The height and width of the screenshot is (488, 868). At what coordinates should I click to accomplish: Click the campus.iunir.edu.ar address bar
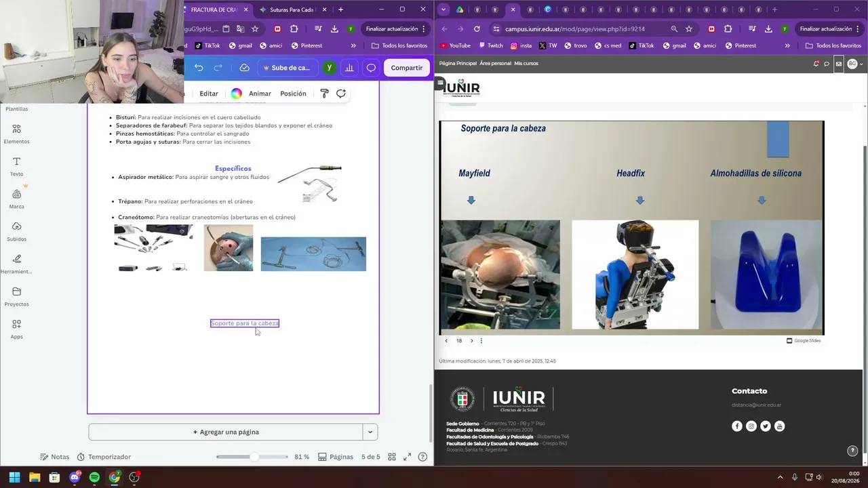click(580, 29)
